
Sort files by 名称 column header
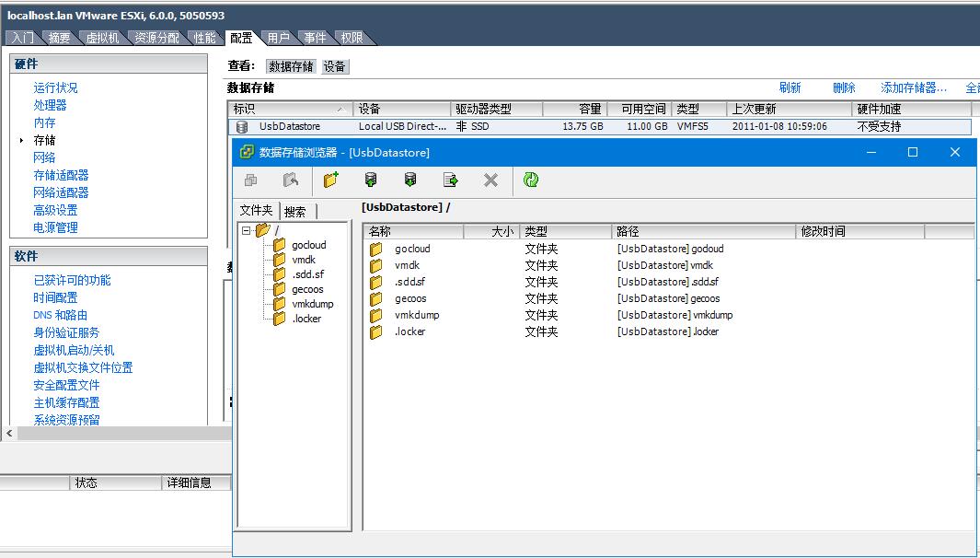point(414,231)
